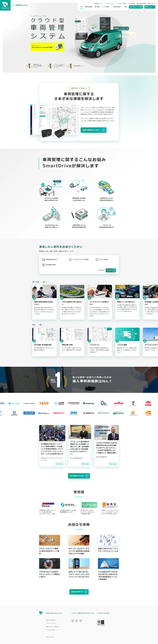Open the リアルタイム feature card

click(x=100, y=342)
